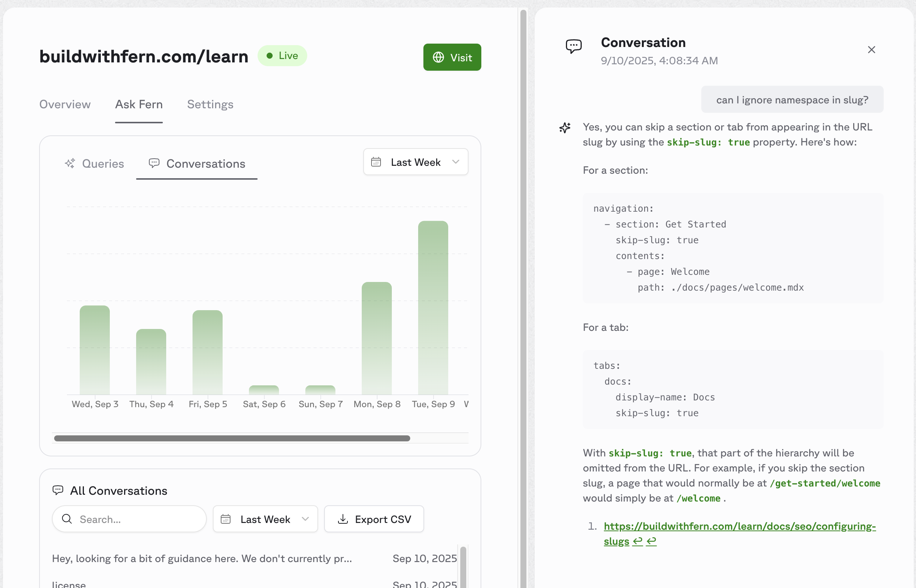Open the chart's Last Week date range dropdown
The image size is (916, 588).
(x=416, y=162)
